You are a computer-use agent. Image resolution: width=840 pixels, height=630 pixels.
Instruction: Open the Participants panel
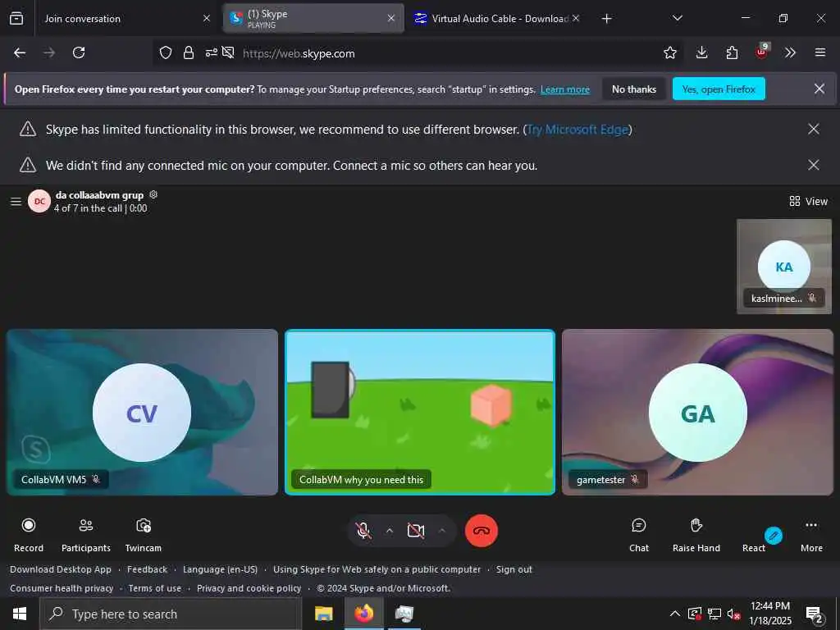(85, 535)
